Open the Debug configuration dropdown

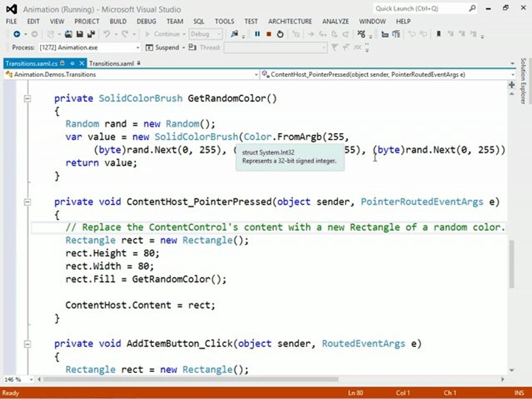coord(219,34)
